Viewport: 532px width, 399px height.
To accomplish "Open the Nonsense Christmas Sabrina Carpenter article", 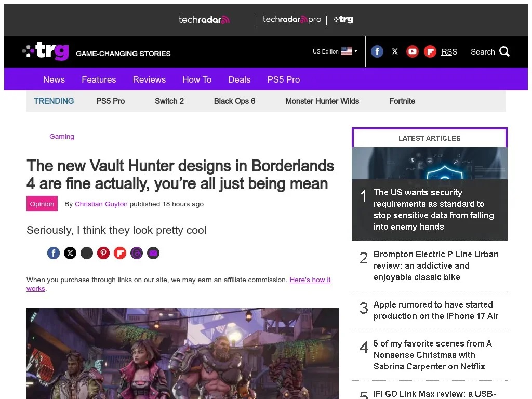I will coord(433,355).
